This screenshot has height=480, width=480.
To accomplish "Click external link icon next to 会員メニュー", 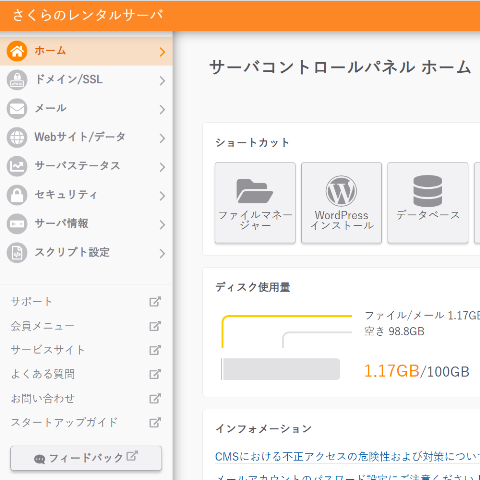I will point(155,326).
